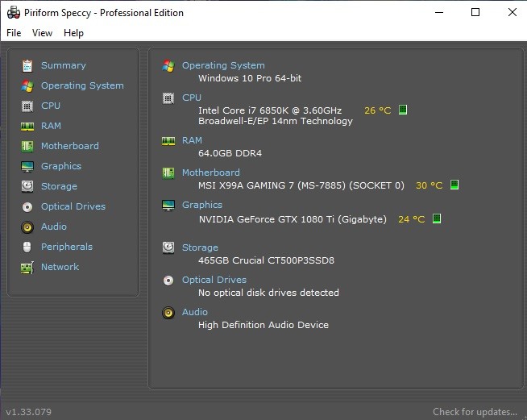Image resolution: width=527 pixels, height=420 pixels.
Task: Go to the Operating System section in sidebar
Action: coord(82,85)
